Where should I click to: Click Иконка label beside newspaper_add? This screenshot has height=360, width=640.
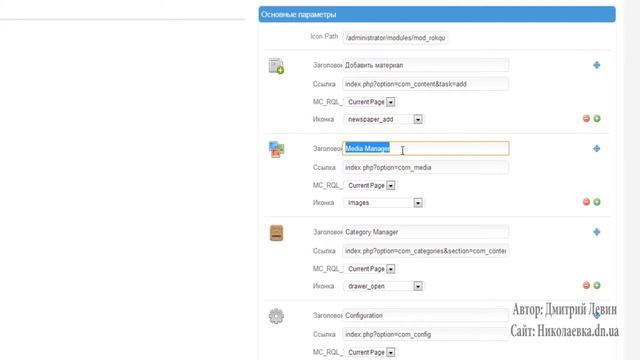pos(324,119)
